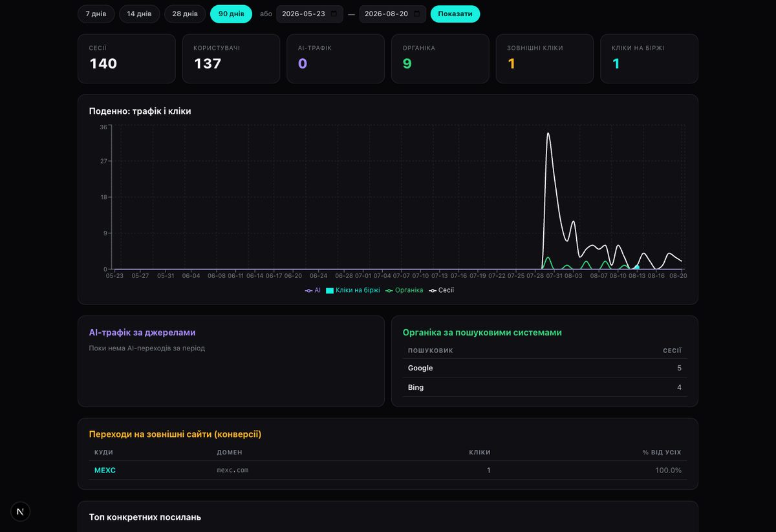This screenshot has width=776, height=532.
Task: Toggle the Сесії series in chart legend
Action: 441,290
